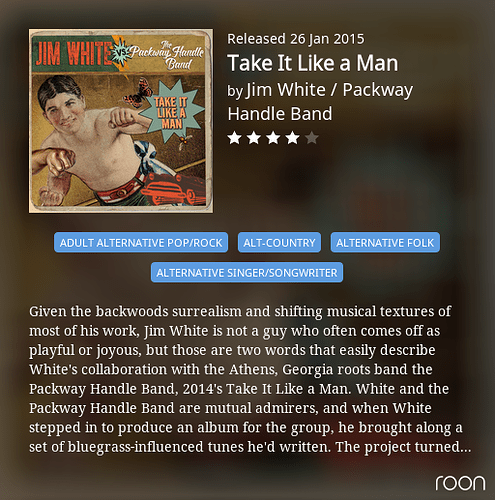The width and height of the screenshot is (495, 500).
Task: Select the Alt-Country genre tag
Action: [x=279, y=242]
